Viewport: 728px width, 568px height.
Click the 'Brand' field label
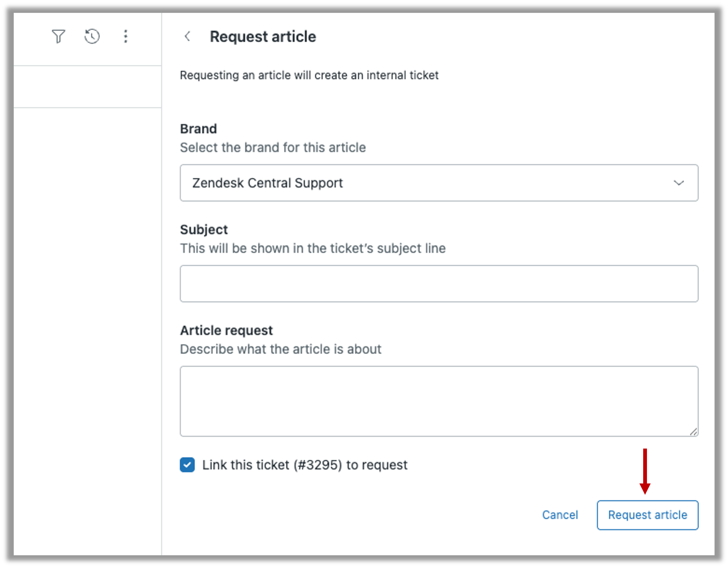pyautogui.click(x=198, y=129)
